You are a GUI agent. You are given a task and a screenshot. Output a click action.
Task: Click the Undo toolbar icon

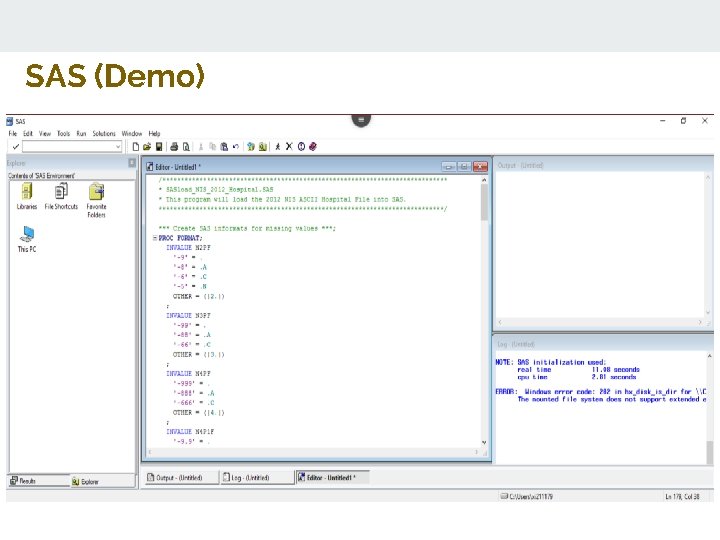236,147
